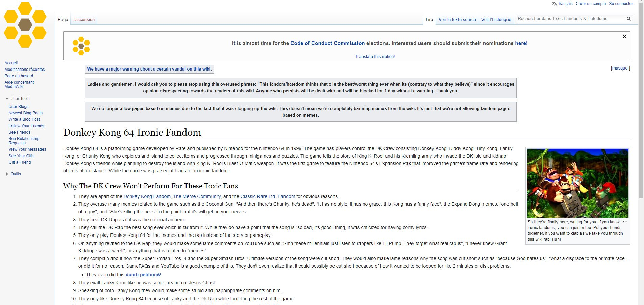644x305 pixels.
Task: Click the nominations 'here!' link
Action: 521,43
